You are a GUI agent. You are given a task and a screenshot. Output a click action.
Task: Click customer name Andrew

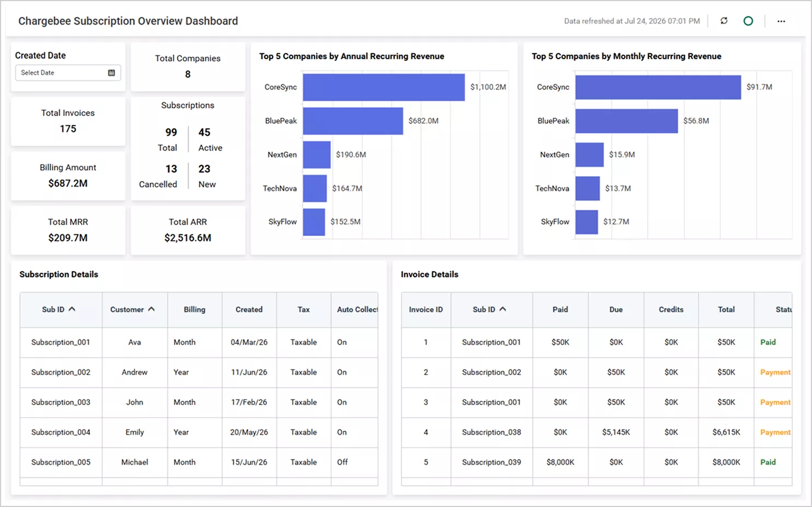[135, 372]
